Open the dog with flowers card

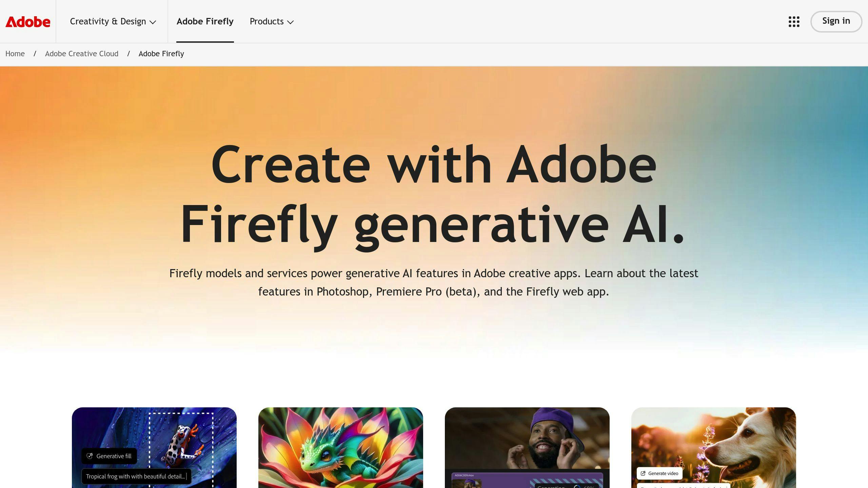(713, 447)
